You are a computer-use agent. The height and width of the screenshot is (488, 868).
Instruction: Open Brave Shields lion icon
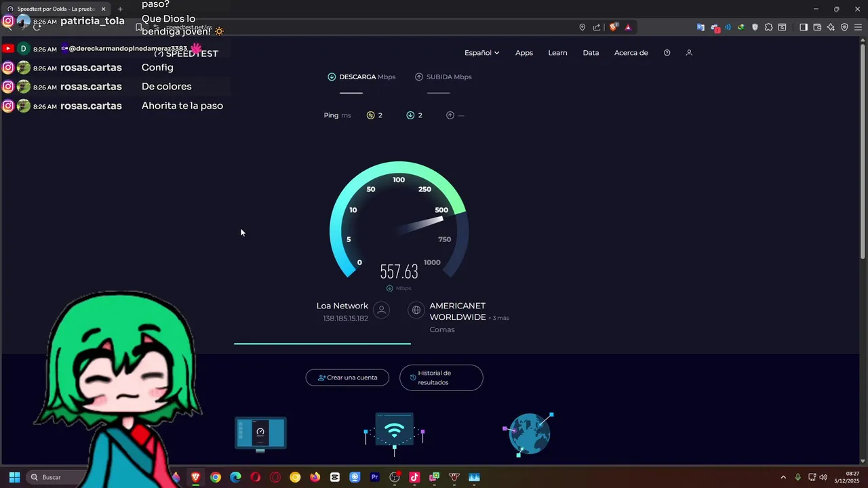(x=614, y=27)
